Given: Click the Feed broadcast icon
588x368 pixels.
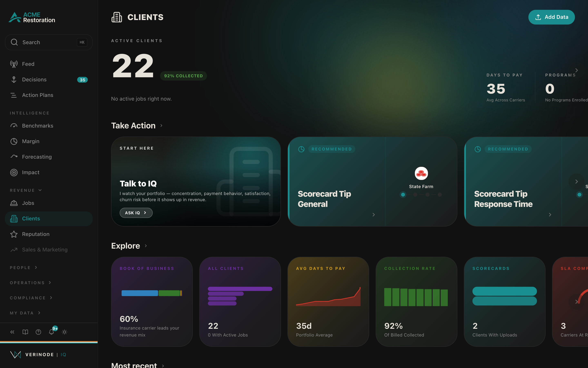Looking at the screenshot, I should (14, 64).
